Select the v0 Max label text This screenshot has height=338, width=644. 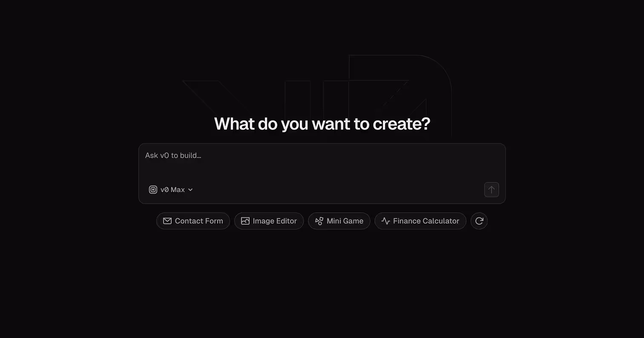click(172, 190)
